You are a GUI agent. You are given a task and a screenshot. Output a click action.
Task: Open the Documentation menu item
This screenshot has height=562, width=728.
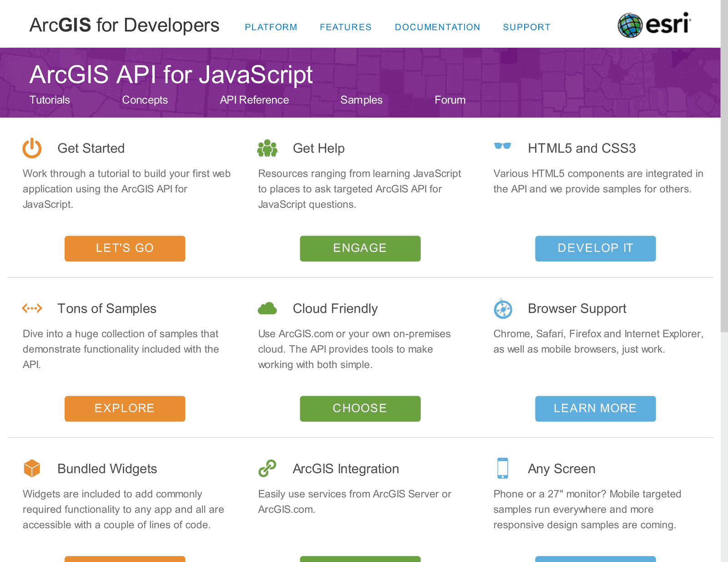437,27
